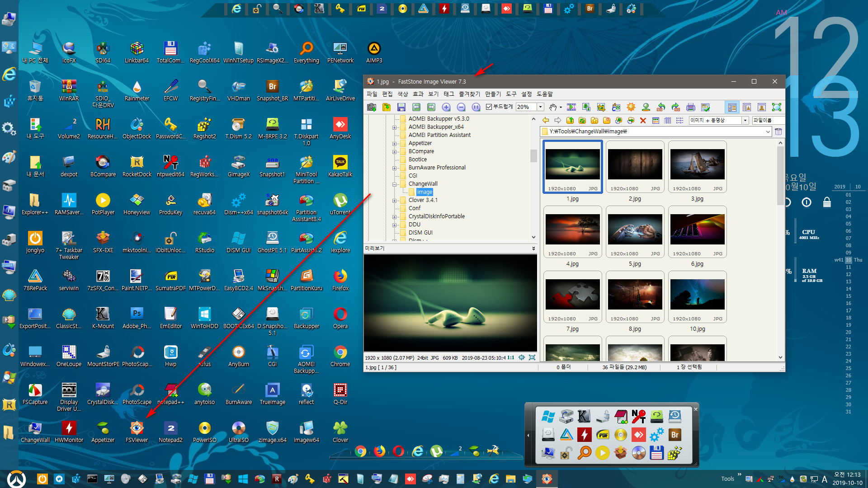This screenshot has width=868, height=488.
Task: Open the 20% zoom level dropdown
Action: point(540,107)
